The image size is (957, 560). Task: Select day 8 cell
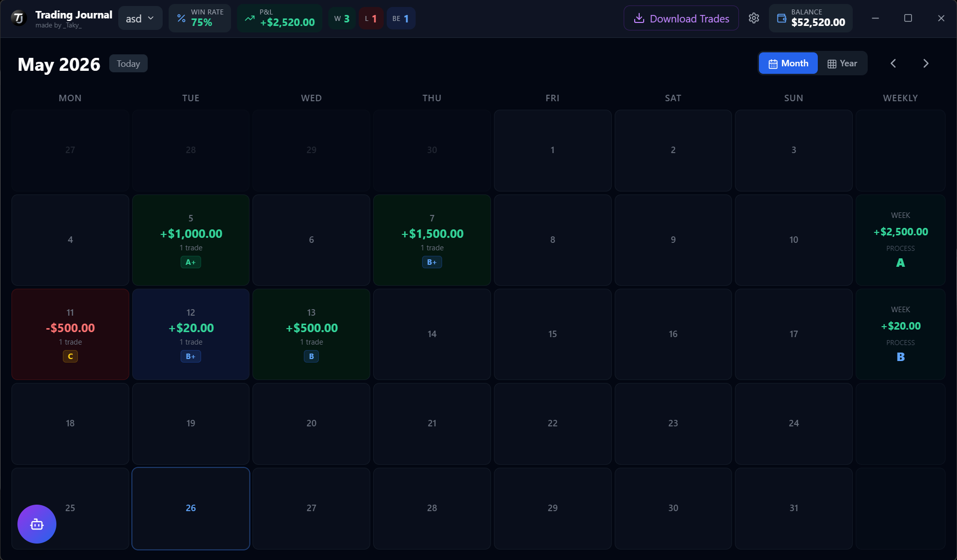(x=552, y=240)
